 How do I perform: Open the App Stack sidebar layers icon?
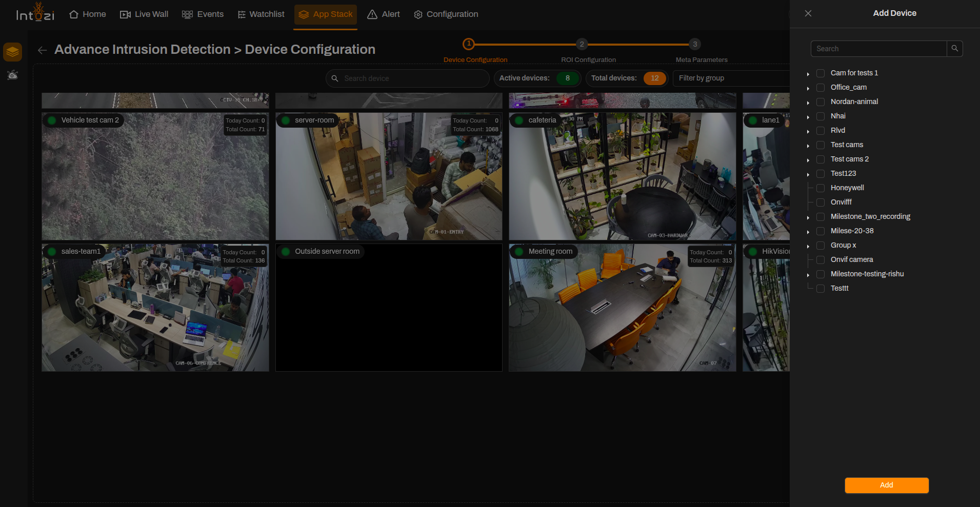pos(12,52)
